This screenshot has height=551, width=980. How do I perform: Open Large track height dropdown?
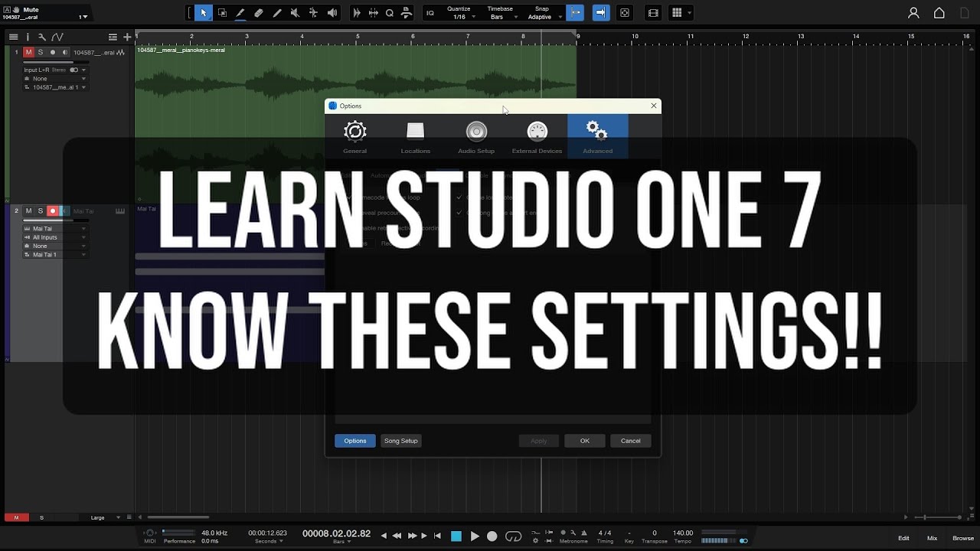(105, 518)
